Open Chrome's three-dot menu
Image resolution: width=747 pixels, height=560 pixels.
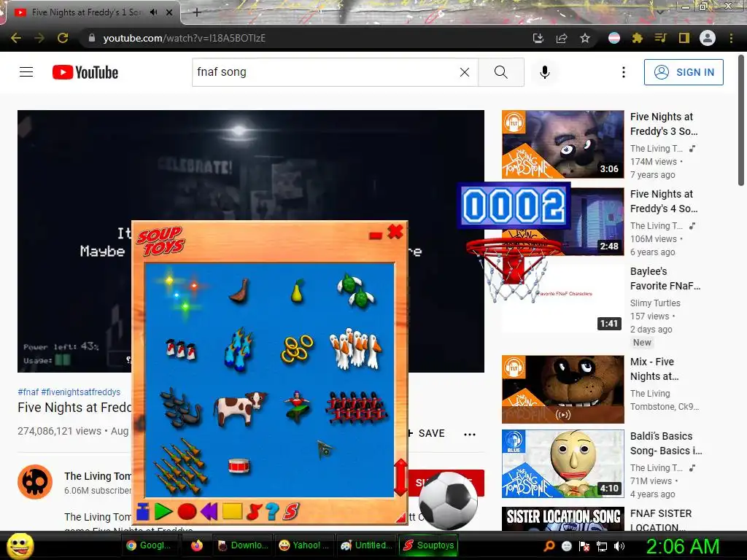tap(731, 38)
